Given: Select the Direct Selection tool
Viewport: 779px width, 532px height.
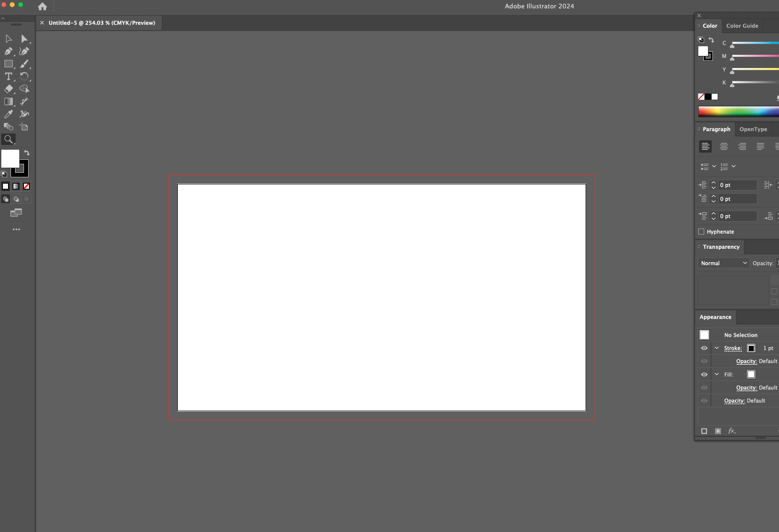Looking at the screenshot, I should [24, 39].
